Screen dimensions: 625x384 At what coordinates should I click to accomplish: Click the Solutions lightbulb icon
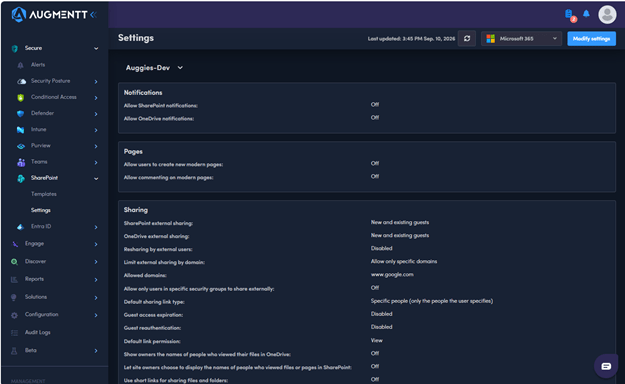click(x=14, y=297)
